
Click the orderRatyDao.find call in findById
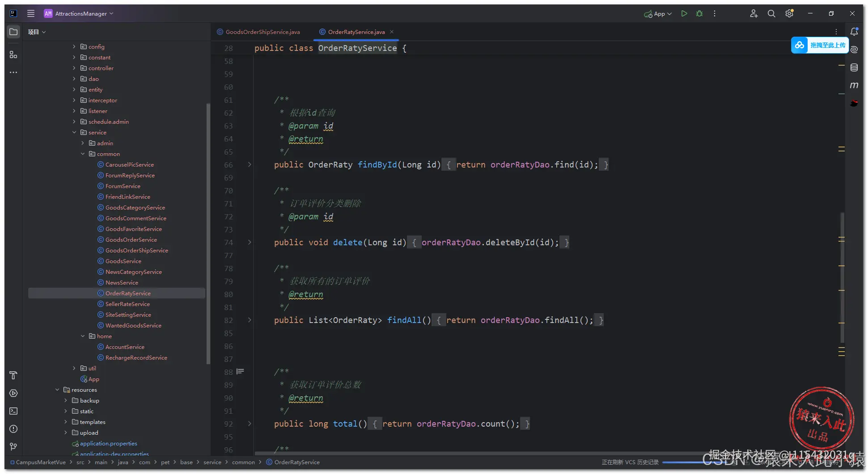(544, 164)
